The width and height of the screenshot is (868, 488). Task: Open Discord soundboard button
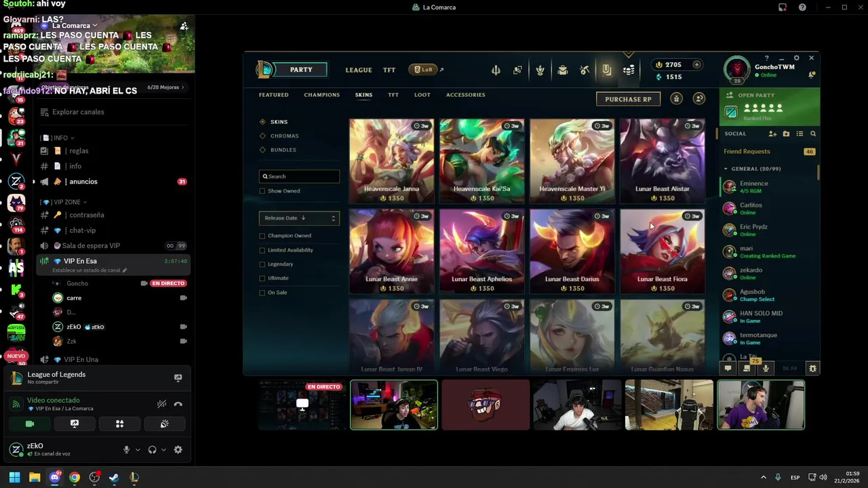pyautogui.click(x=164, y=424)
